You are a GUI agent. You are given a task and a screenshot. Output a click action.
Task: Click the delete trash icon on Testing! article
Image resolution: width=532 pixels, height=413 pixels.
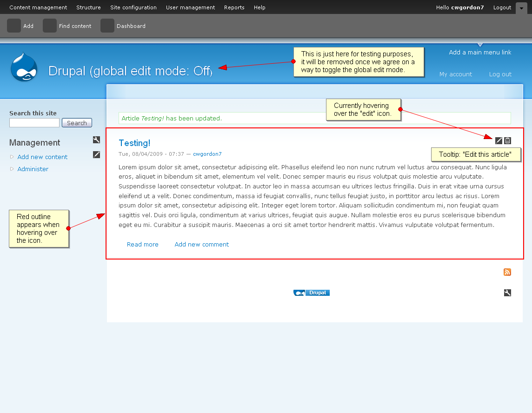point(507,140)
